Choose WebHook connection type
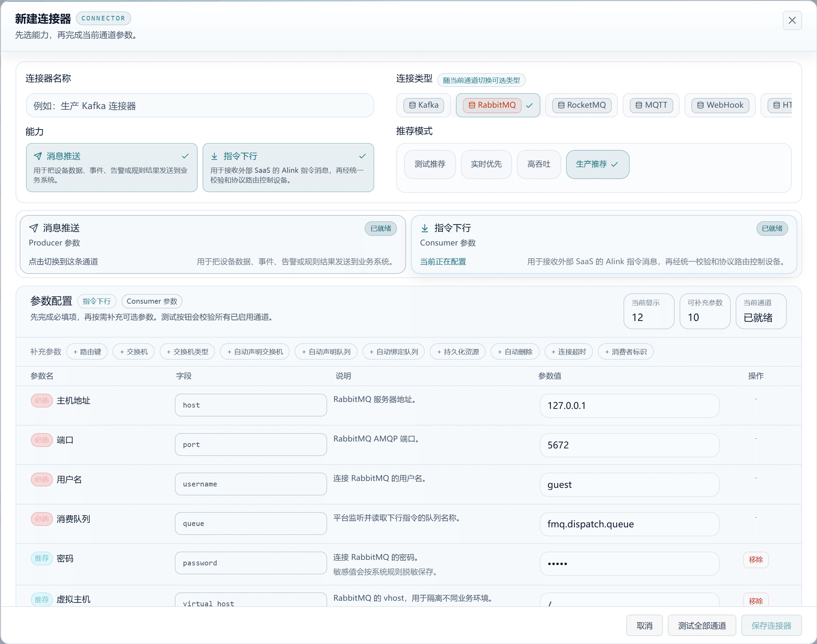Viewport: 817px width, 644px height. pos(720,105)
